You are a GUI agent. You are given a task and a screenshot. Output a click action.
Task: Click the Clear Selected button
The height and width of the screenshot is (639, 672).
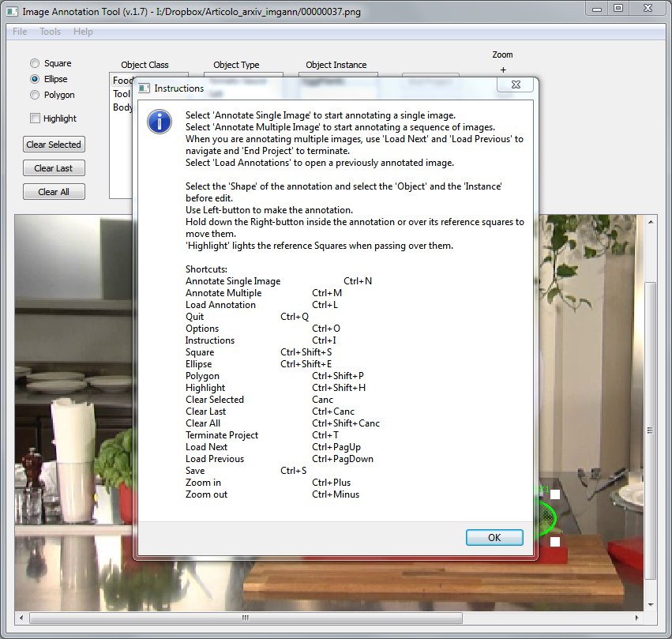[54, 145]
